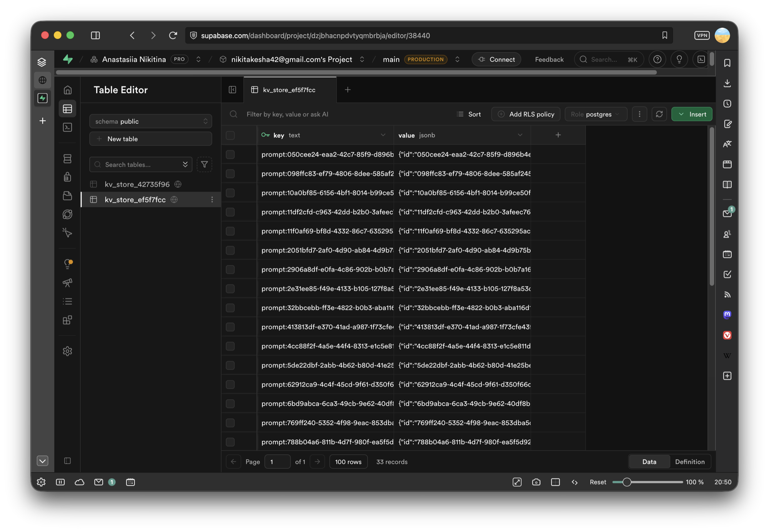This screenshot has width=769, height=532.
Task: Open the Reports telescope icon
Action: (68, 283)
